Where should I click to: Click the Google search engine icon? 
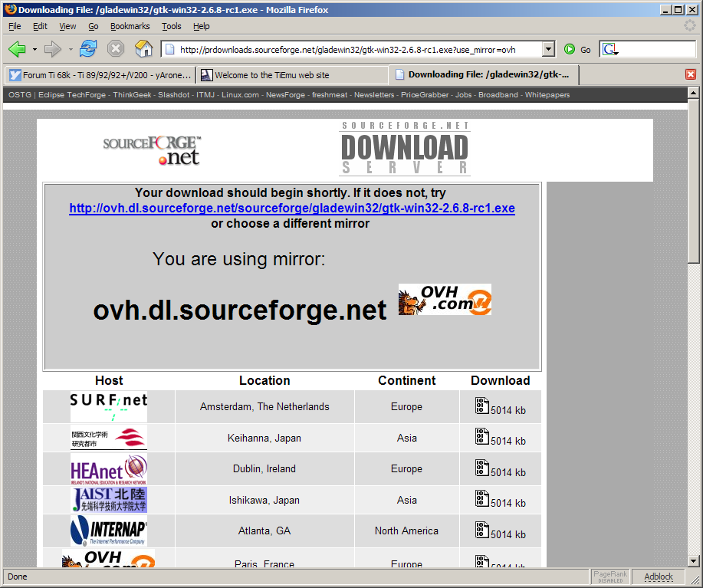click(609, 49)
